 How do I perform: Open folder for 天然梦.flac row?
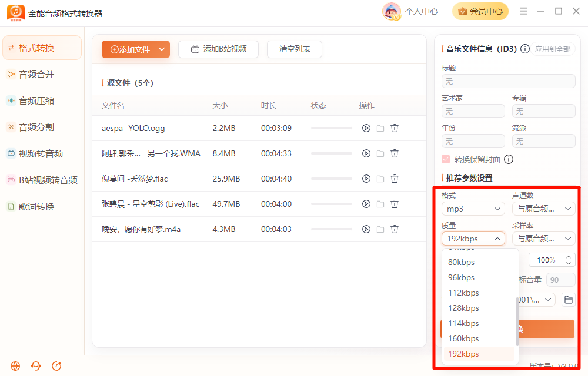click(380, 179)
